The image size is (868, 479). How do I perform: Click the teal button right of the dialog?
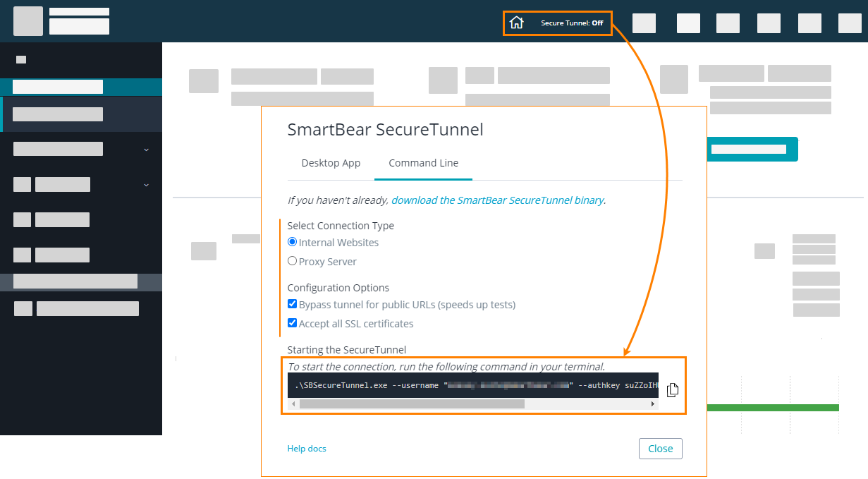click(x=752, y=150)
